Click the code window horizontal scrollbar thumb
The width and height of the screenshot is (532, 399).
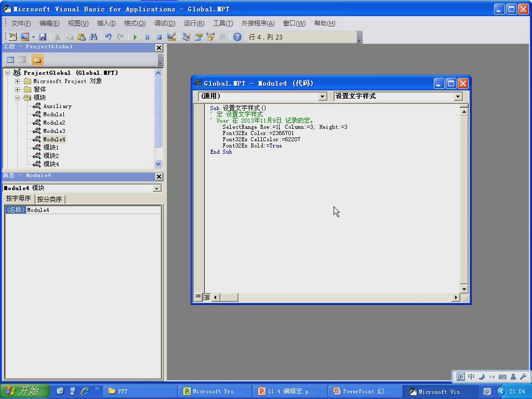(x=229, y=298)
